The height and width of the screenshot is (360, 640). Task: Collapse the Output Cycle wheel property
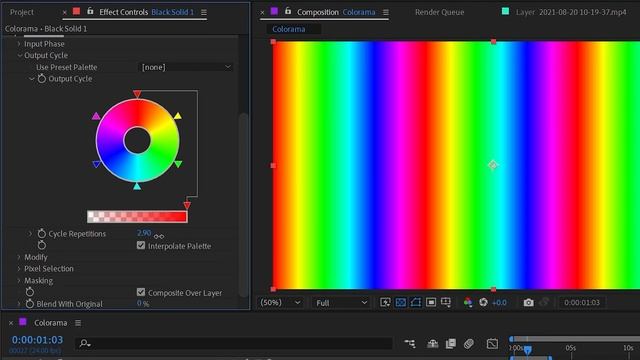point(31,79)
